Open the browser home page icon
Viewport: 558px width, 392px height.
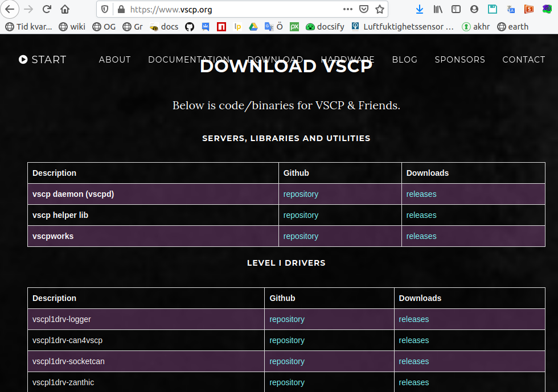(65, 9)
